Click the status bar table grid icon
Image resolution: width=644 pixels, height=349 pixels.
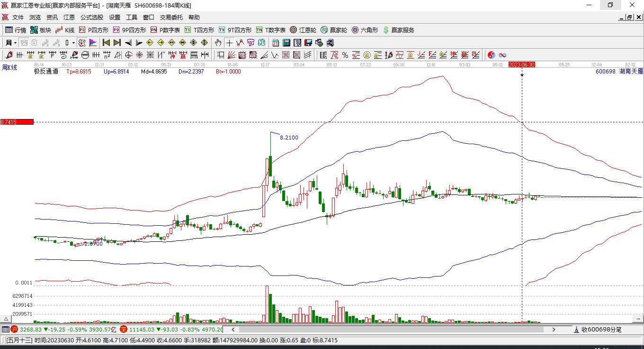5,329
